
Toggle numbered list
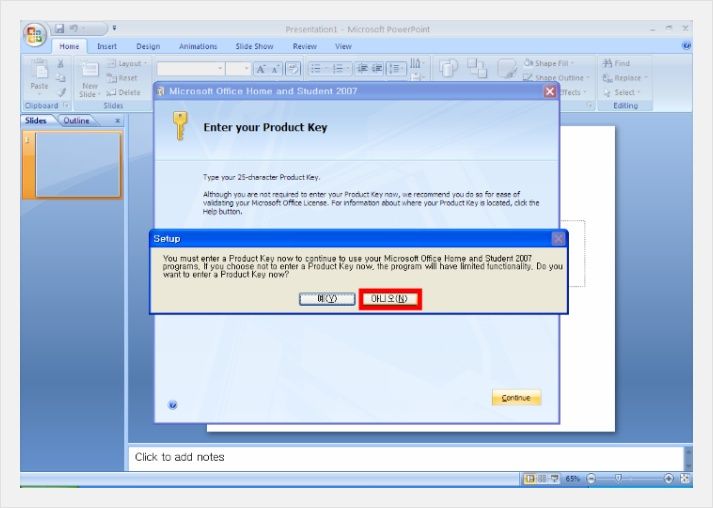click(x=341, y=69)
